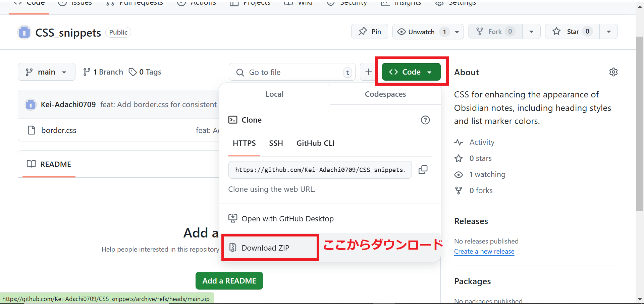
Task: Click the pulse icon beside Activity
Action: click(x=459, y=142)
